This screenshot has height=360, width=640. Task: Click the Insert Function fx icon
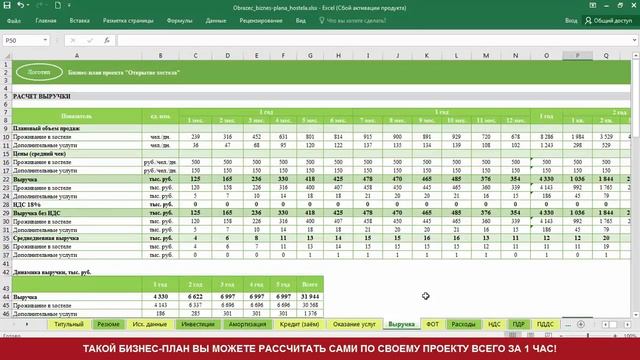[x=107, y=40]
